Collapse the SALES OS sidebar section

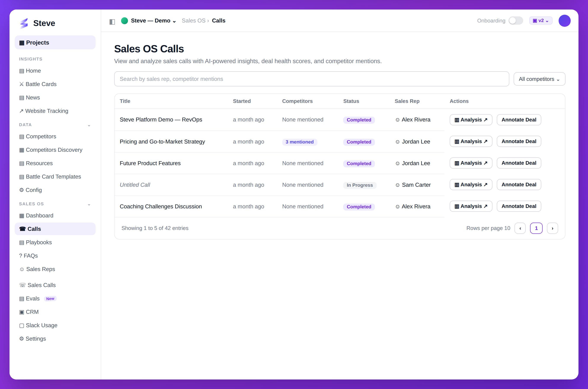tap(89, 205)
